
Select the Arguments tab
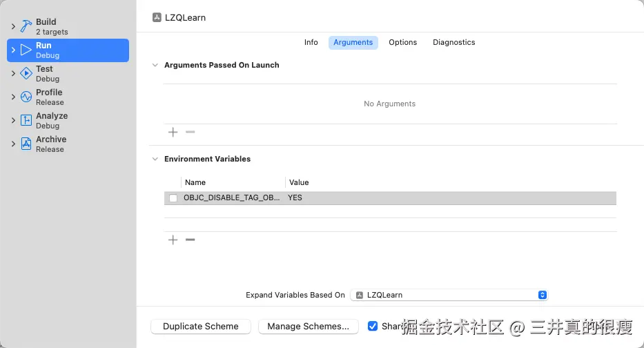[x=353, y=42]
